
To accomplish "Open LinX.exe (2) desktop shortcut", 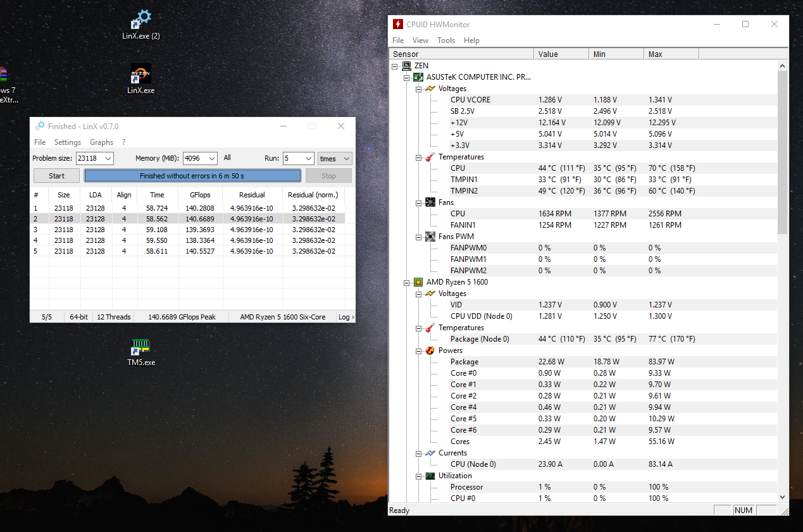I will pyautogui.click(x=140, y=25).
